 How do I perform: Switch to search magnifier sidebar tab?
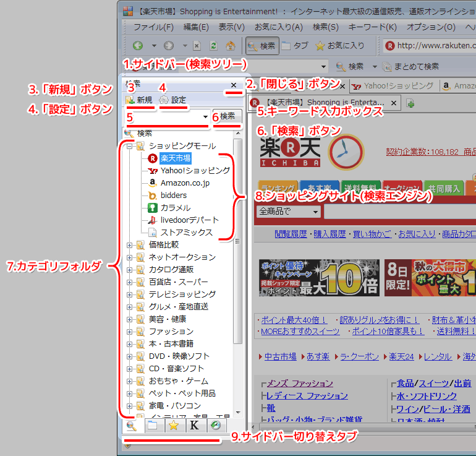point(131,426)
